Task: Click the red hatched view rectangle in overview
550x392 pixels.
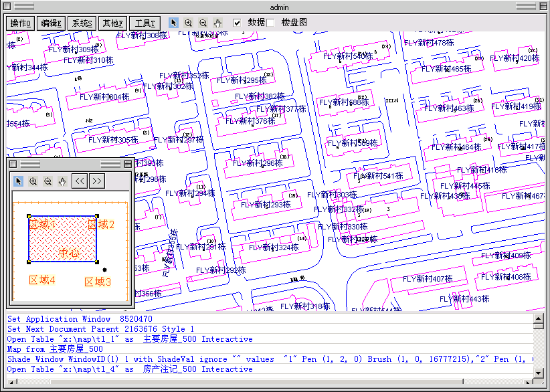Action: (62, 239)
